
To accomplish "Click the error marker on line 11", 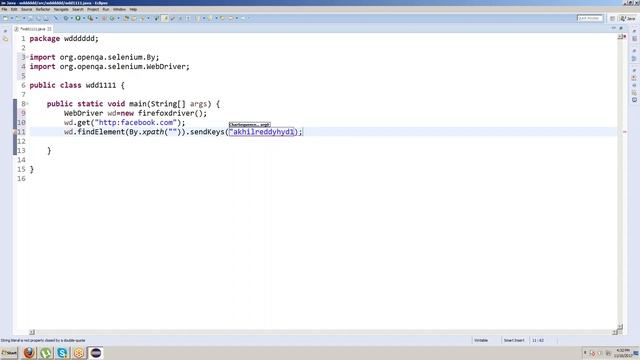I will pyautogui.click(x=15, y=132).
